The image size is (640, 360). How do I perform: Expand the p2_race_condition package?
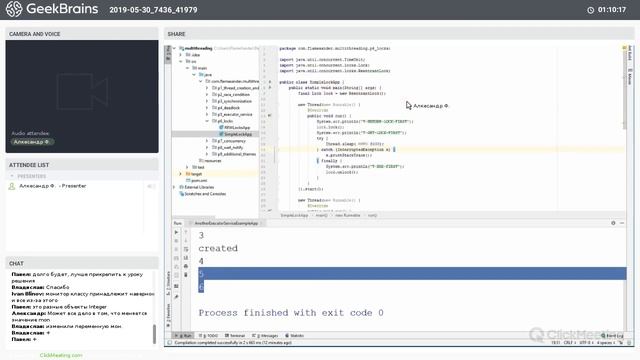click(207, 94)
